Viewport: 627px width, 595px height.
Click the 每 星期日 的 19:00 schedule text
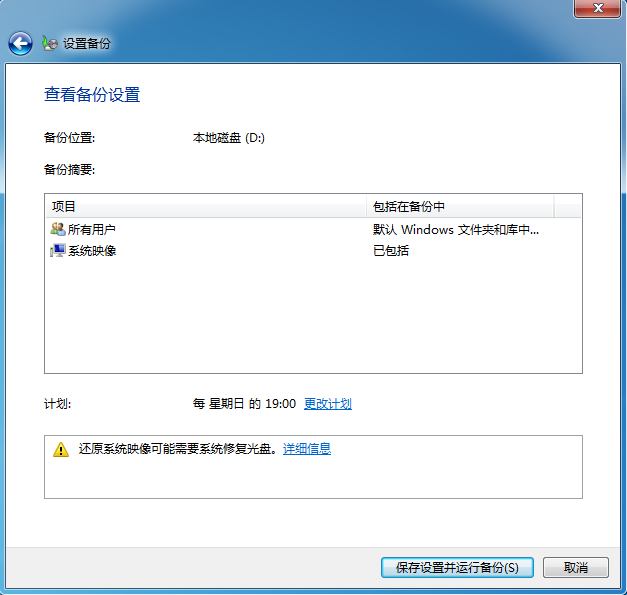coord(244,404)
